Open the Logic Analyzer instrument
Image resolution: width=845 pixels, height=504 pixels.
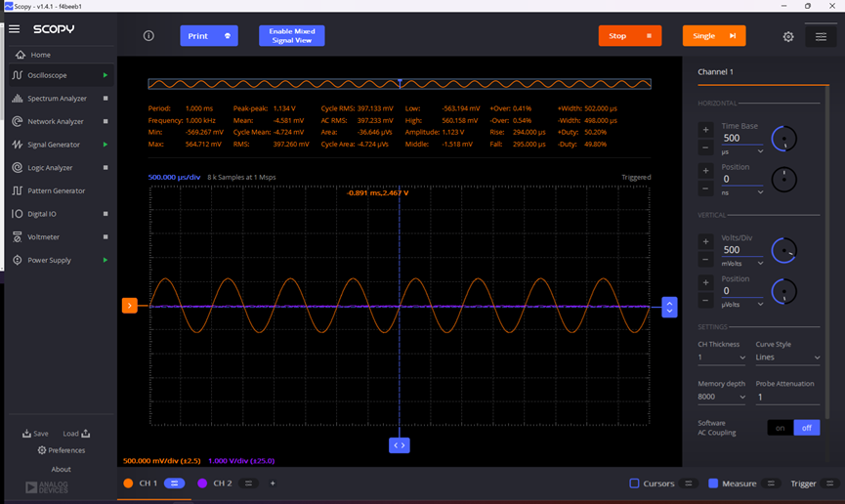pyautogui.click(x=50, y=168)
